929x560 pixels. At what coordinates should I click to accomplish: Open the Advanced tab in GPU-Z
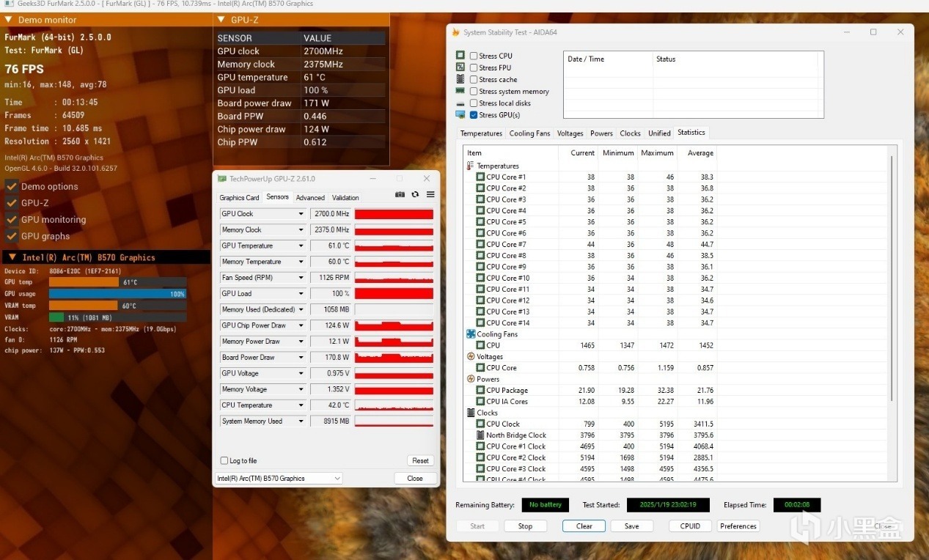point(310,197)
